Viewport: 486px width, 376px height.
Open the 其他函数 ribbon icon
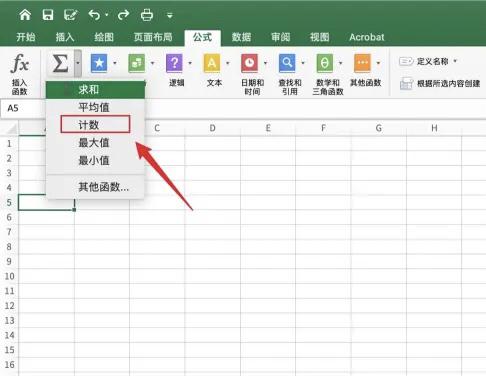362,63
